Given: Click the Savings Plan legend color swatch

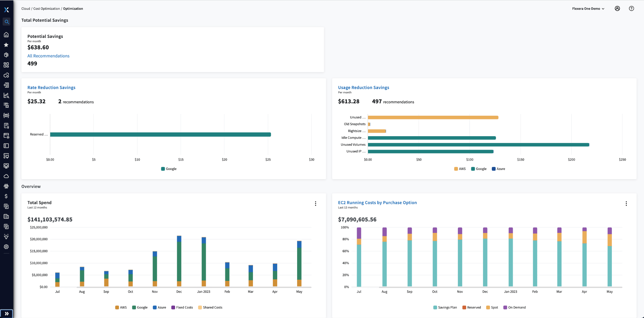Looking at the screenshot, I should [435, 307].
